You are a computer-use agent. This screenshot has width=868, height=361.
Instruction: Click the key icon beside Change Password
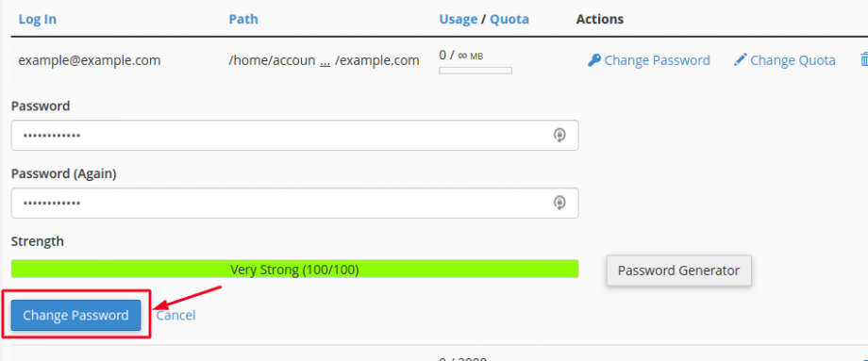pos(594,59)
